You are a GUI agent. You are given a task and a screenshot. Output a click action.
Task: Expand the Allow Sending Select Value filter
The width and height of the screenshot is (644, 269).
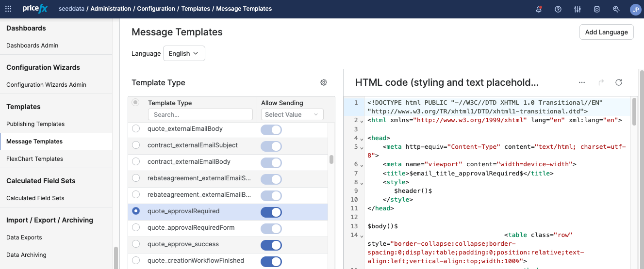(292, 114)
